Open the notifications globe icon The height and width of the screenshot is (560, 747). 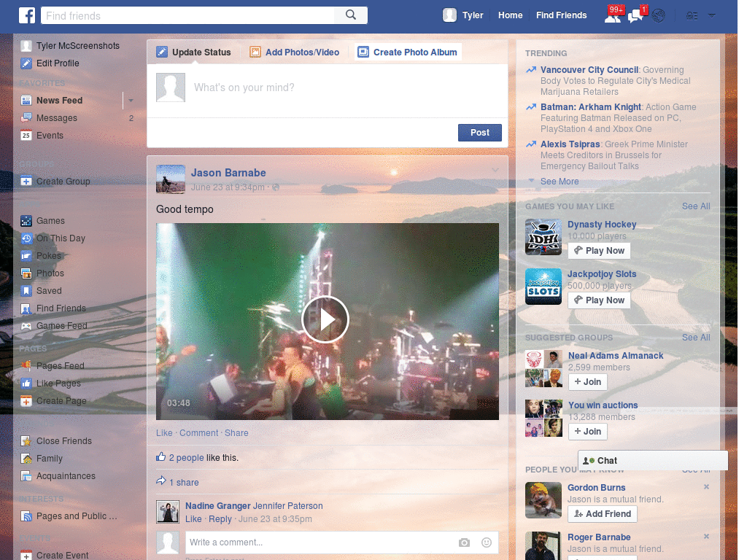point(658,15)
